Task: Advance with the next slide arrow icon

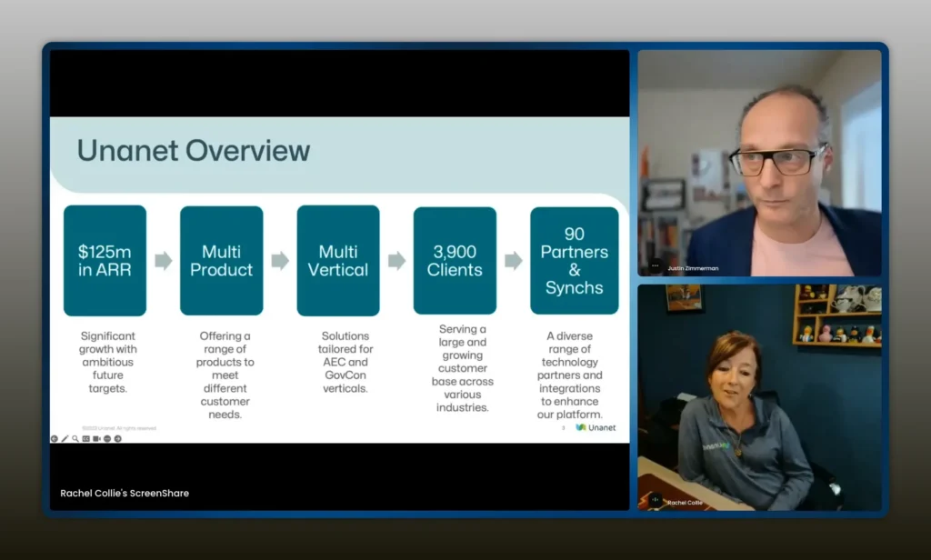Action: (118, 438)
